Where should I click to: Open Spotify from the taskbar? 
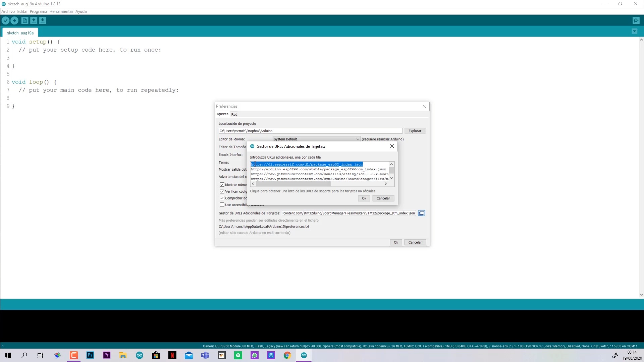pos(238,355)
